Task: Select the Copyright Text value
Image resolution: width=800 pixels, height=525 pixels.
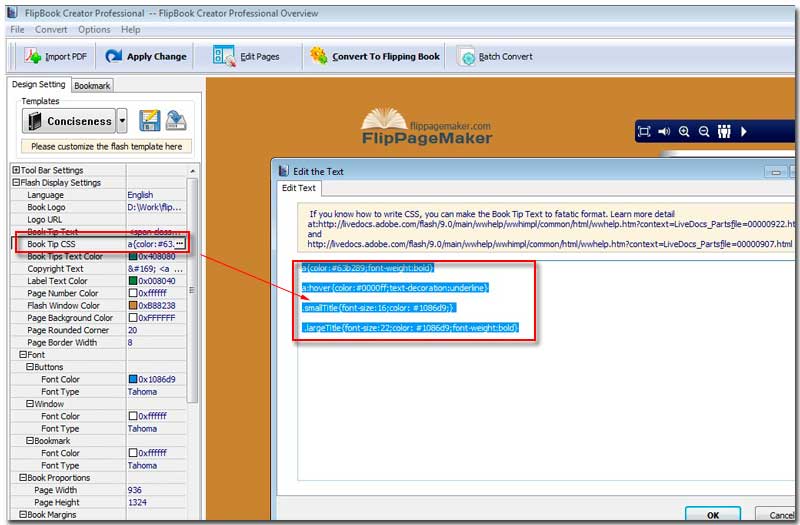Action: (155, 268)
